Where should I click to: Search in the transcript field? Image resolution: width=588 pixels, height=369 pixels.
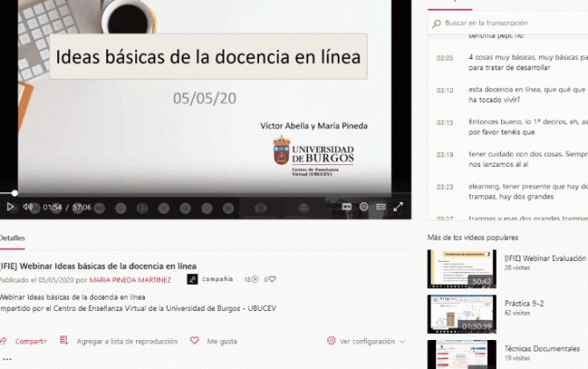coord(510,23)
